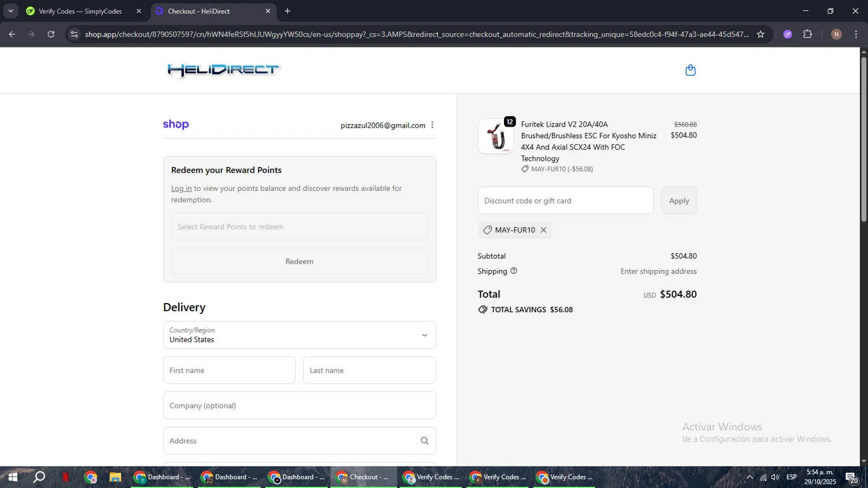Viewport: 868px width, 488px height.
Task: Reload the checkout page
Action: coord(51,34)
